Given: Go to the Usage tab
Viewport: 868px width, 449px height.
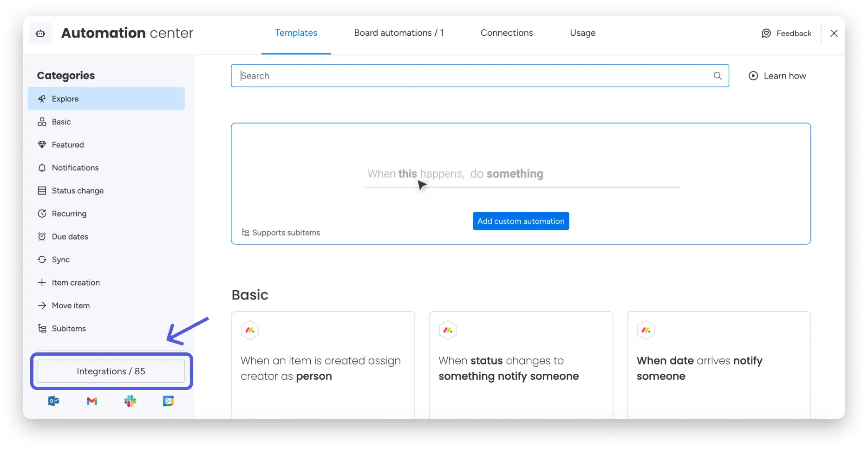Looking at the screenshot, I should click(x=582, y=33).
